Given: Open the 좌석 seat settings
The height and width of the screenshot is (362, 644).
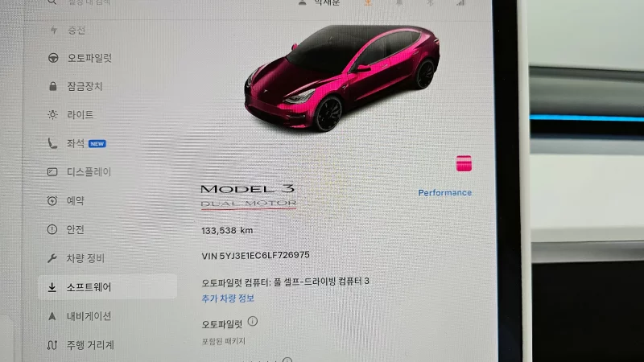Looking at the screenshot, I should coord(77,143).
